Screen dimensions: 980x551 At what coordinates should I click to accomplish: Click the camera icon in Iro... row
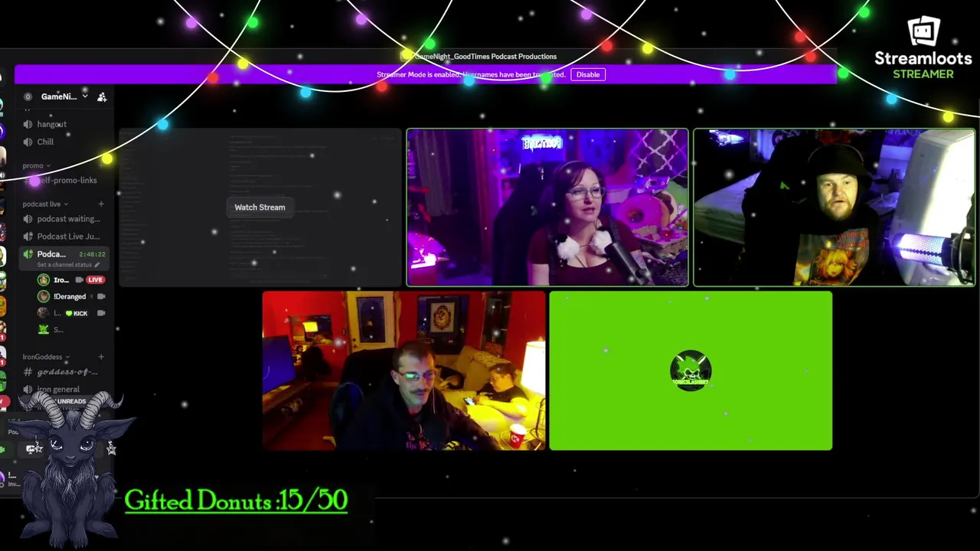[x=79, y=280]
